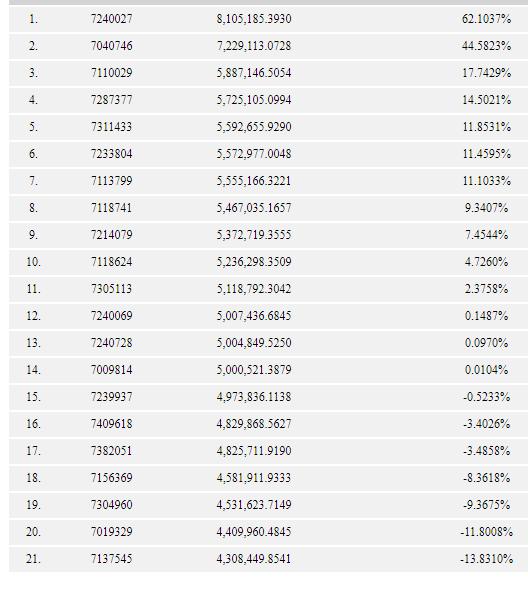Screen dimensions: 528x597
Task: Select account 7113799 in row 7
Action: pyautogui.click(x=112, y=181)
